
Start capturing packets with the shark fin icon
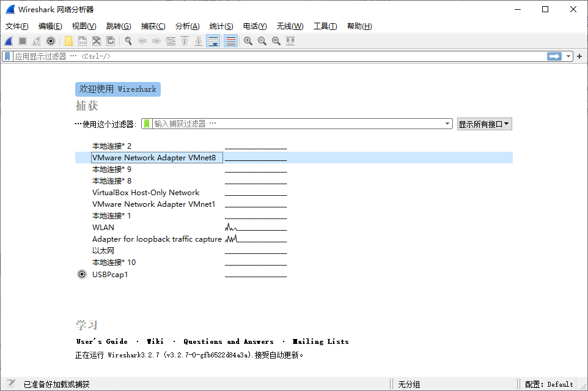pos(9,41)
